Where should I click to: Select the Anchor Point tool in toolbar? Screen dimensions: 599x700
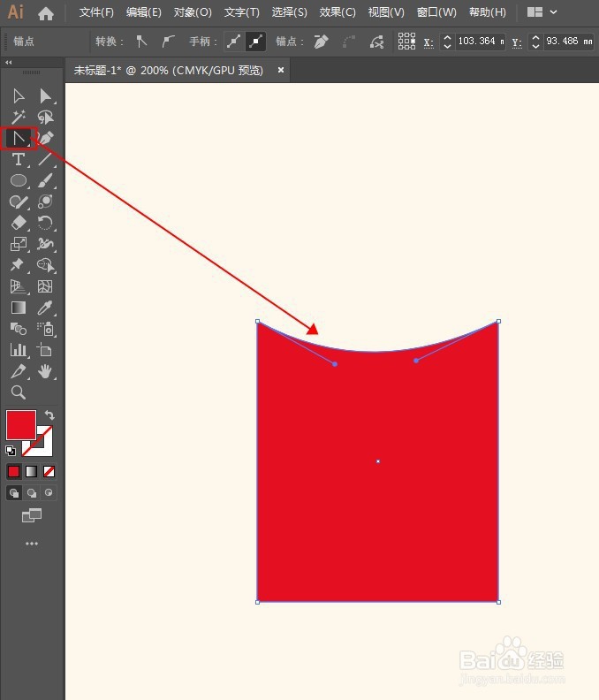(19, 139)
